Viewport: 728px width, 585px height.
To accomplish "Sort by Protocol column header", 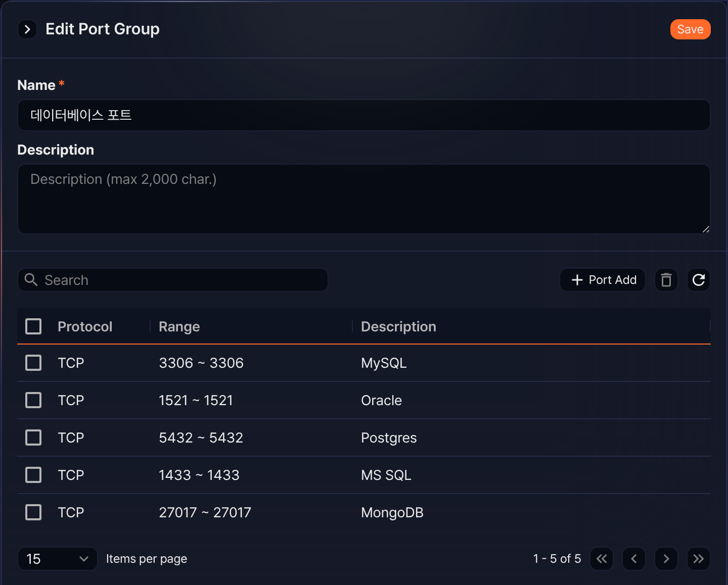I will click(85, 326).
